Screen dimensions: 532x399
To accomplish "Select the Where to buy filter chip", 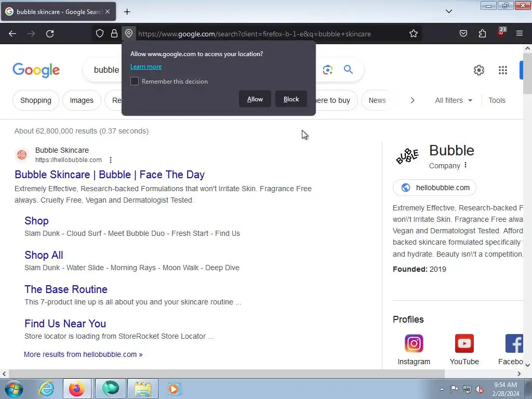I will click(337, 100).
